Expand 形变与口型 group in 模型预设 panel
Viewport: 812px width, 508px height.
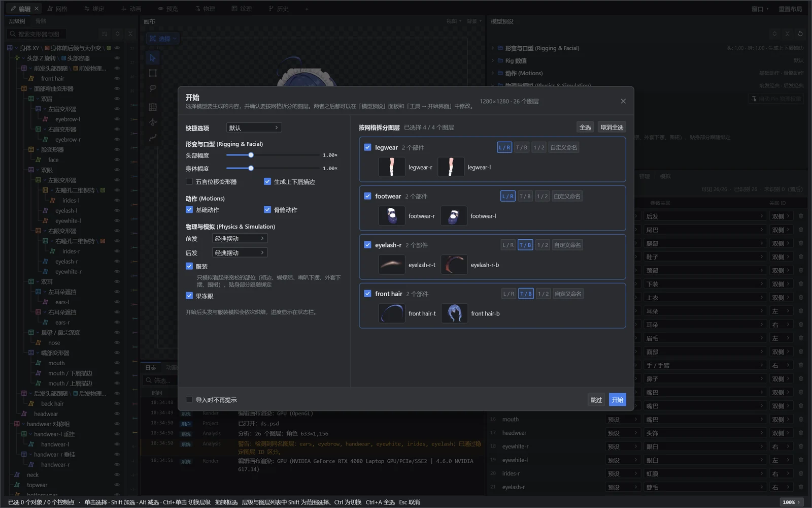(492, 48)
